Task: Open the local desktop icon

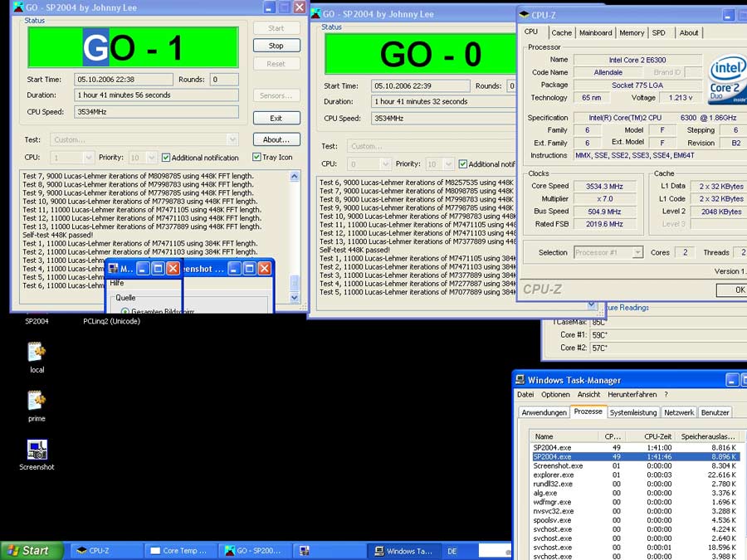Action: coord(37,358)
